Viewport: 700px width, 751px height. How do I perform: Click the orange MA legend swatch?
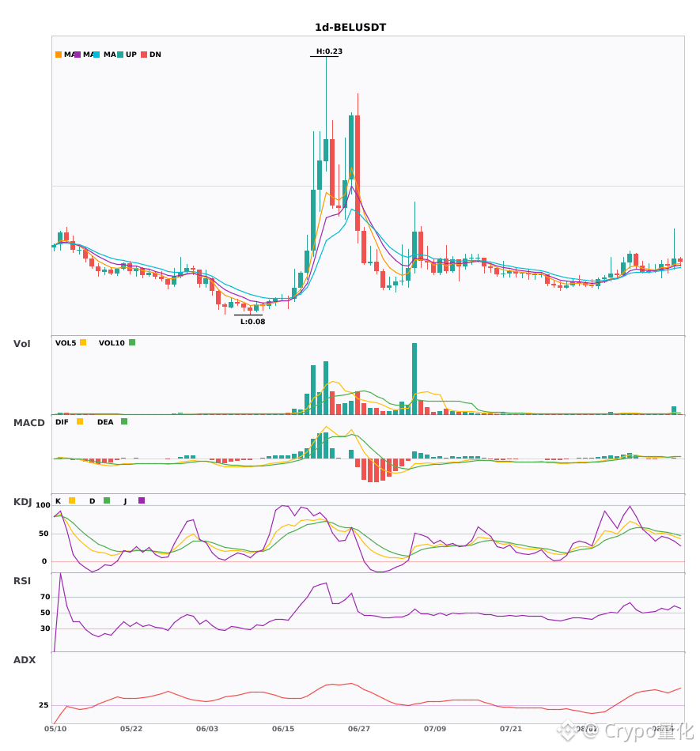pos(59,55)
